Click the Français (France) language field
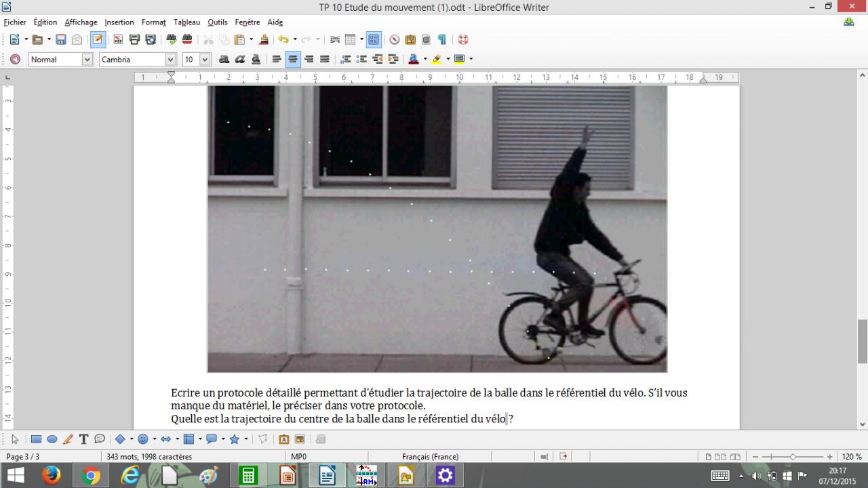Viewport: 868px width, 488px height. tap(431, 457)
